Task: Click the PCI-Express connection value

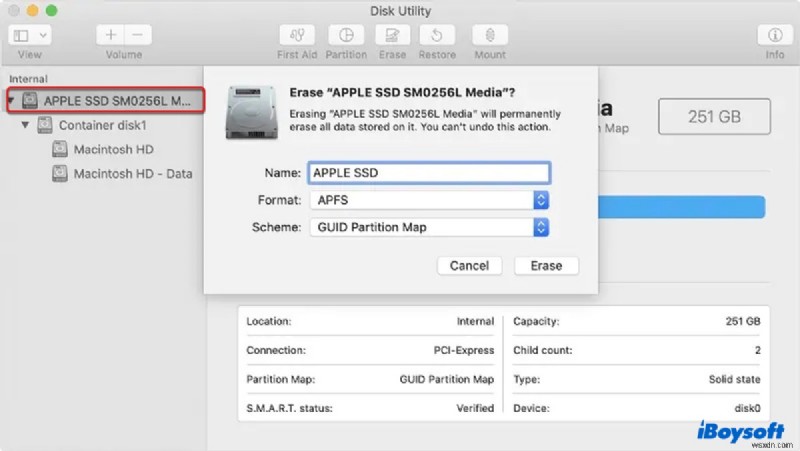Action: point(464,350)
